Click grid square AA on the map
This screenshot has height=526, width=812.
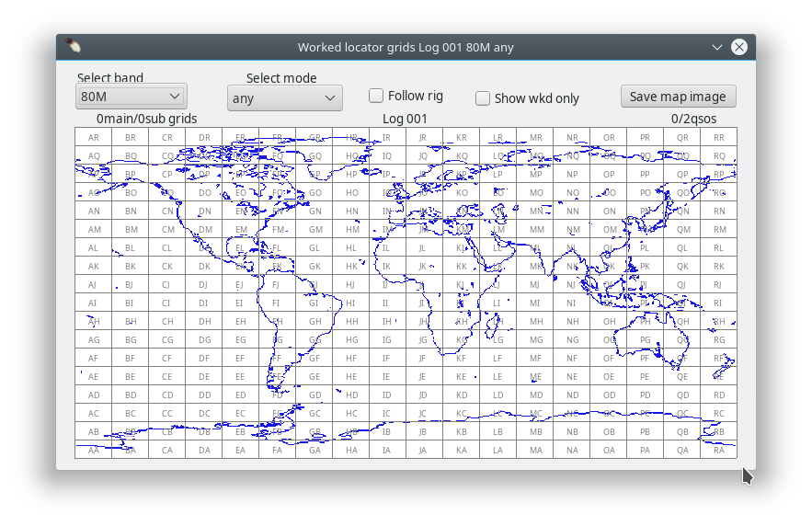[x=94, y=450]
